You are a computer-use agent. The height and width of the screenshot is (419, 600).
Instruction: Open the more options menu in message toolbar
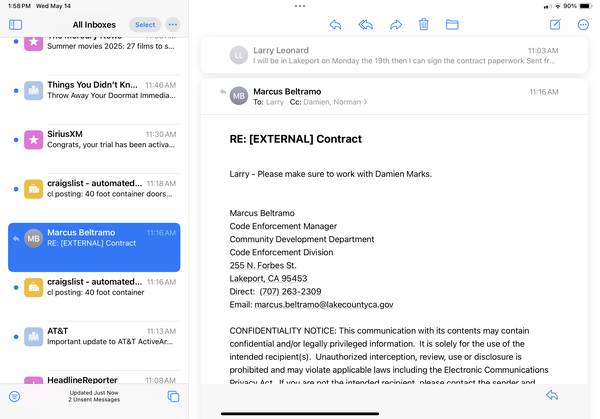(583, 24)
